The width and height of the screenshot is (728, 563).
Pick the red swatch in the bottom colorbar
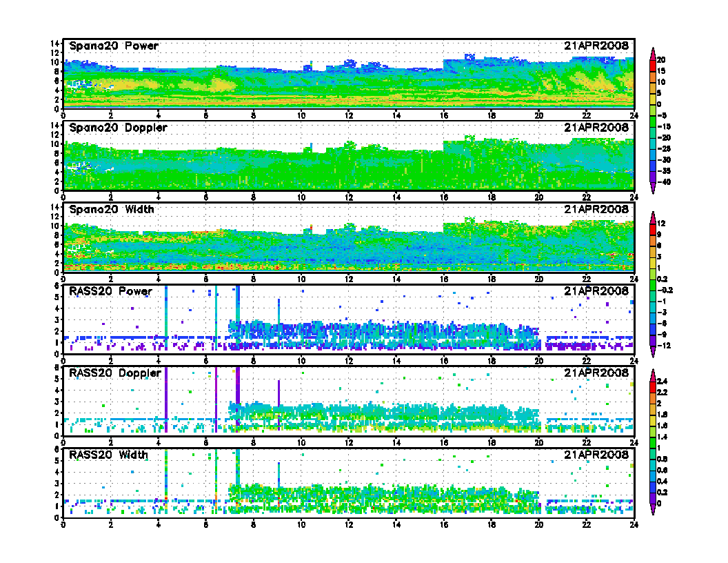(x=652, y=387)
